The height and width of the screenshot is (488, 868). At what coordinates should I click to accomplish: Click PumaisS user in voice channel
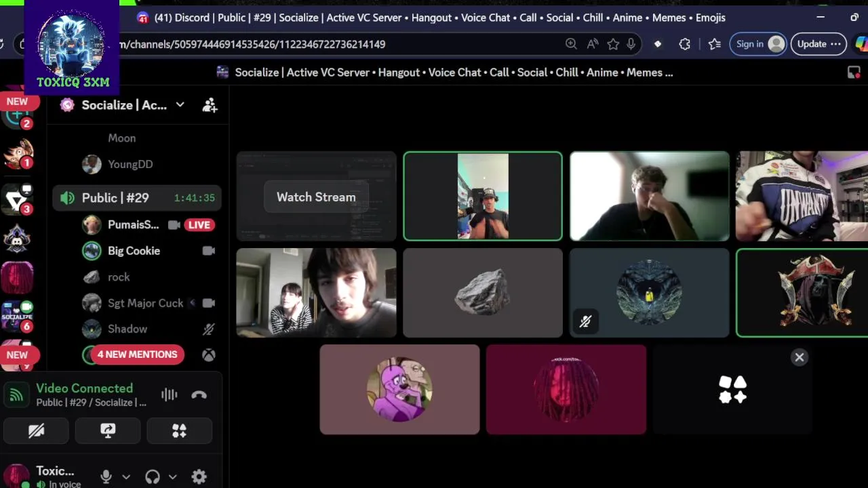pos(133,224)
